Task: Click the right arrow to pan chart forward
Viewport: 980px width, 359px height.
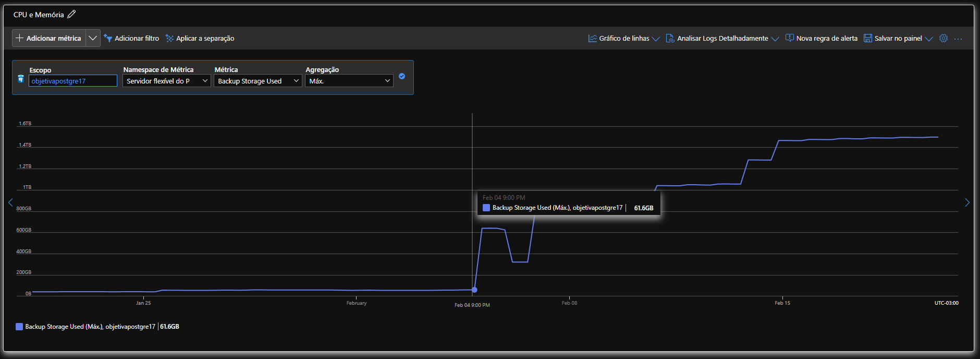Action: tap(967, 202)
